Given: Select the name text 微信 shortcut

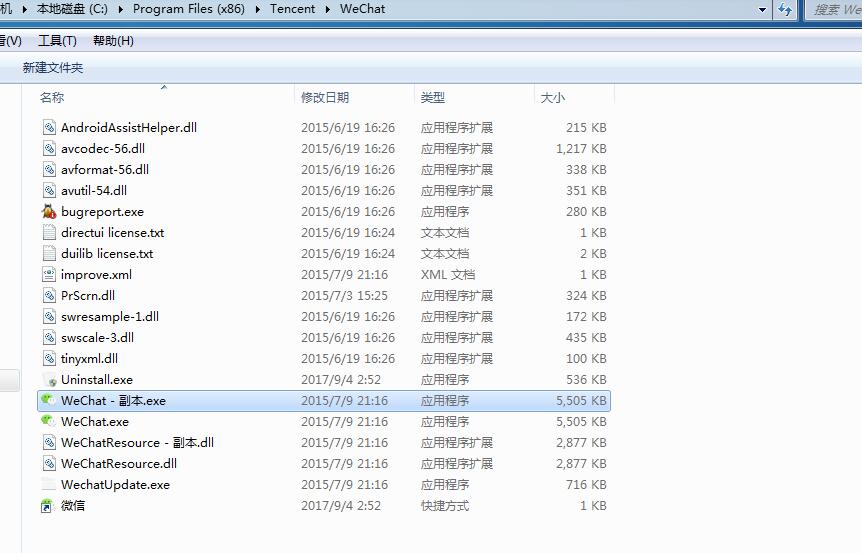Looking at the screenshot, I should (73, 506).
